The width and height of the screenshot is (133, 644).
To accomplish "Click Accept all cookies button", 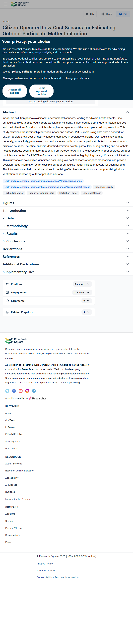I will (14, 91).
